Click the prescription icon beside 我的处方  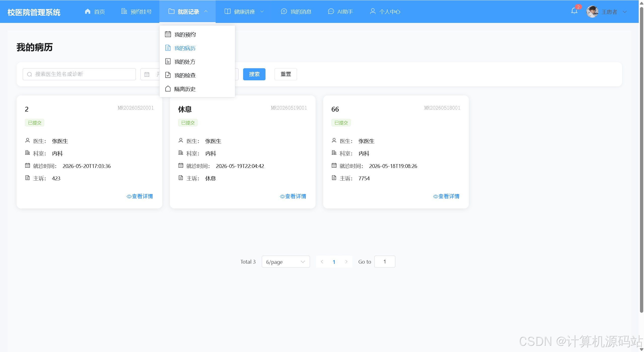pos(168,61)
